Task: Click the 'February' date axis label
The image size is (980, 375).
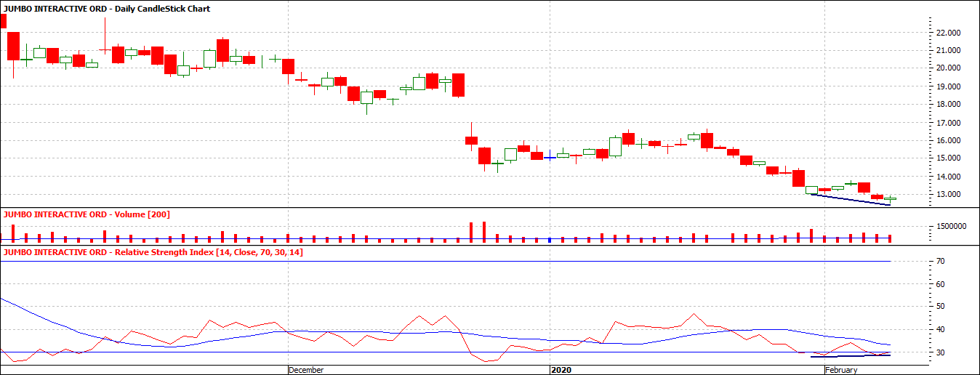Action: tap(841, 370)
